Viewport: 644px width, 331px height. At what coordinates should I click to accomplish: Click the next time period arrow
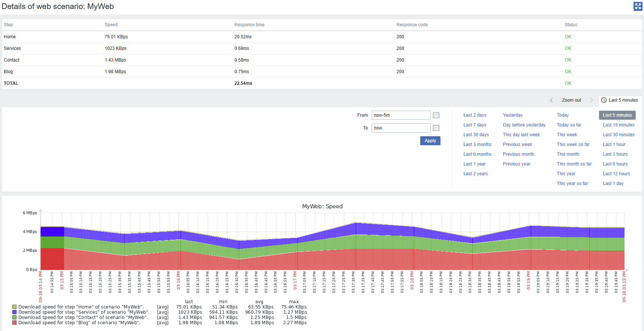592,100
